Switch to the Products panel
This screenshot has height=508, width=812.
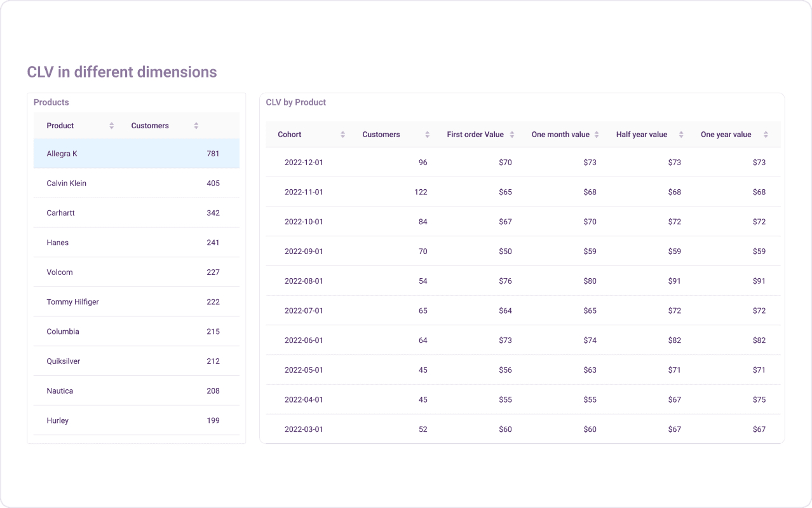click(x=51, y=102)
